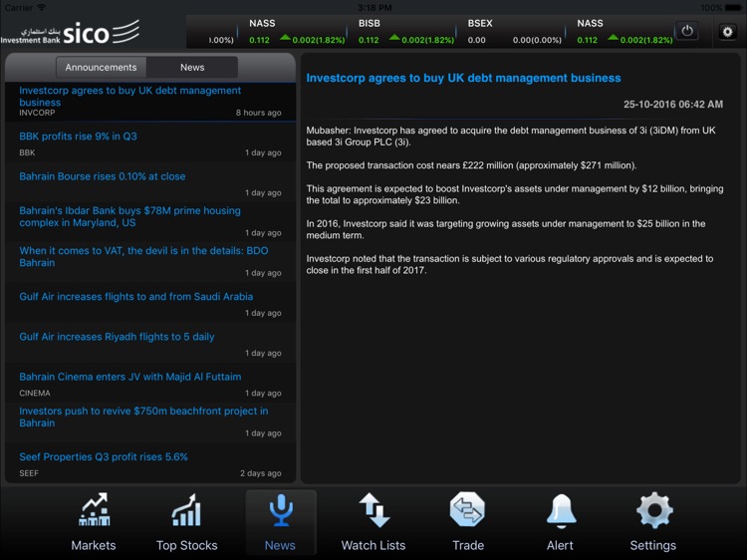
Task: Select the BISB ticker entry
Action: (402, 32)
